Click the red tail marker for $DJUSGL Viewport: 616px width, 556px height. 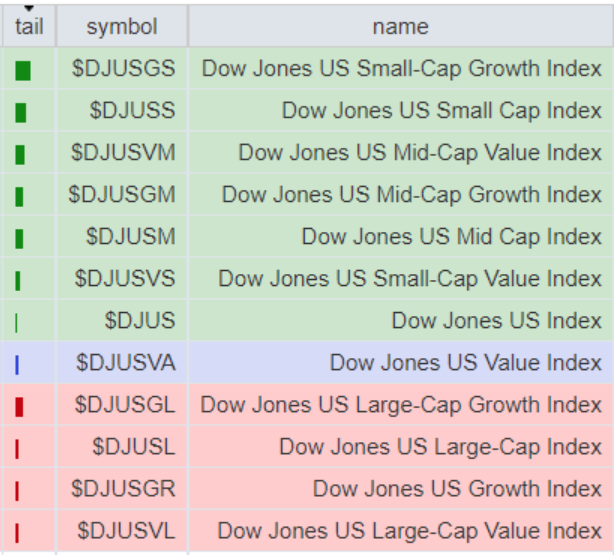20,407
